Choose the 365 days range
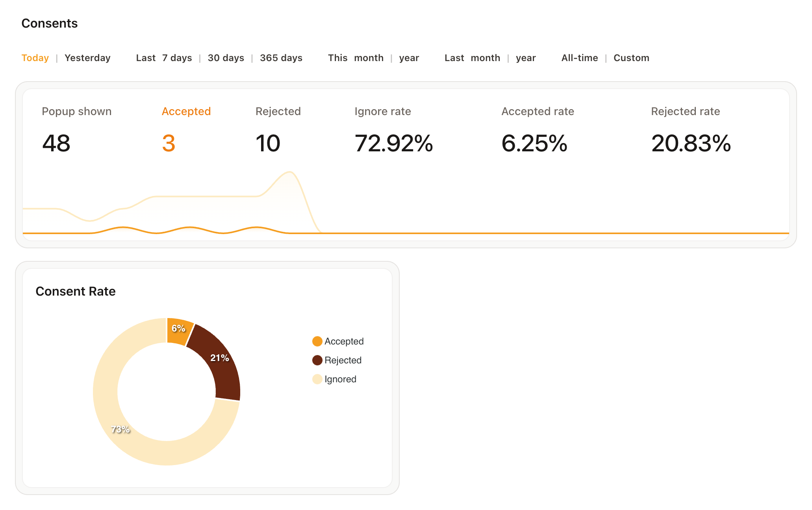 point(281,58)
